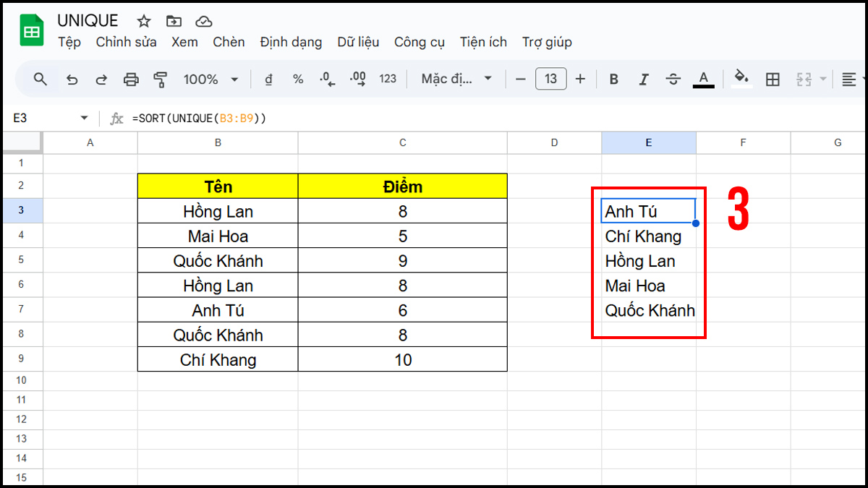This screenshot has height=488, width=868.
Task: Apply strikethrough formatting
Action: pyautogui.click(x=673, y=80)
